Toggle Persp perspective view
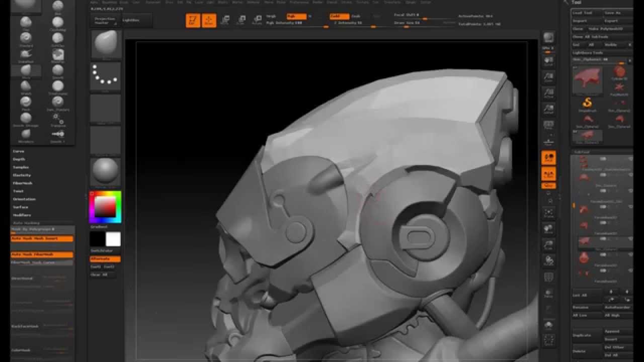 (x=548, y=125)
